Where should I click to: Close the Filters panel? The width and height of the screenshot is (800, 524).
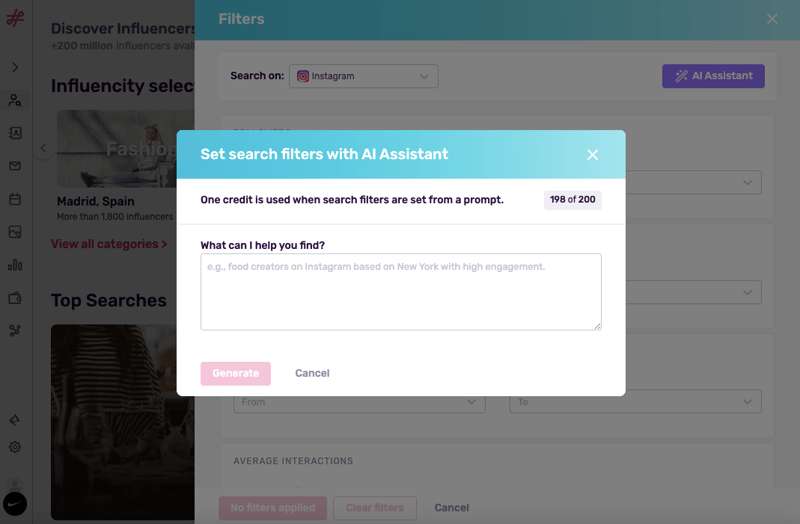pyautogui.click(x=772, y=19)
